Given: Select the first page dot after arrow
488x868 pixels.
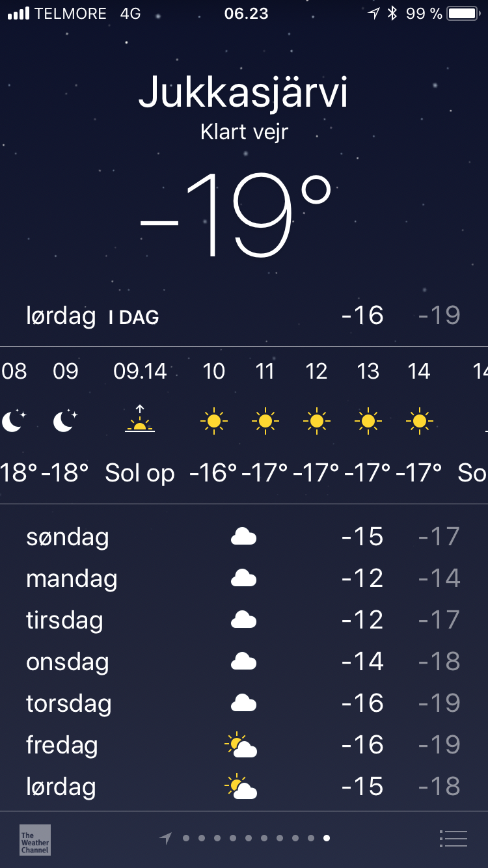Looking at the screenshot, I should [186, 838].
